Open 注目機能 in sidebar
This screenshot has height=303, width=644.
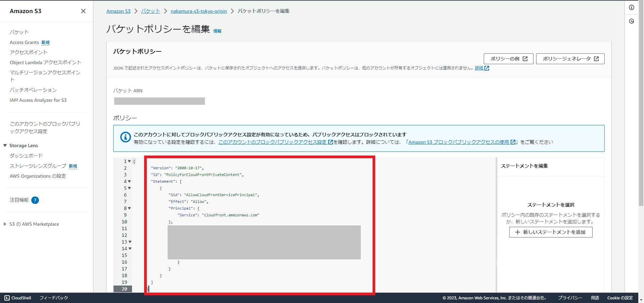click(x=19, y=200)
